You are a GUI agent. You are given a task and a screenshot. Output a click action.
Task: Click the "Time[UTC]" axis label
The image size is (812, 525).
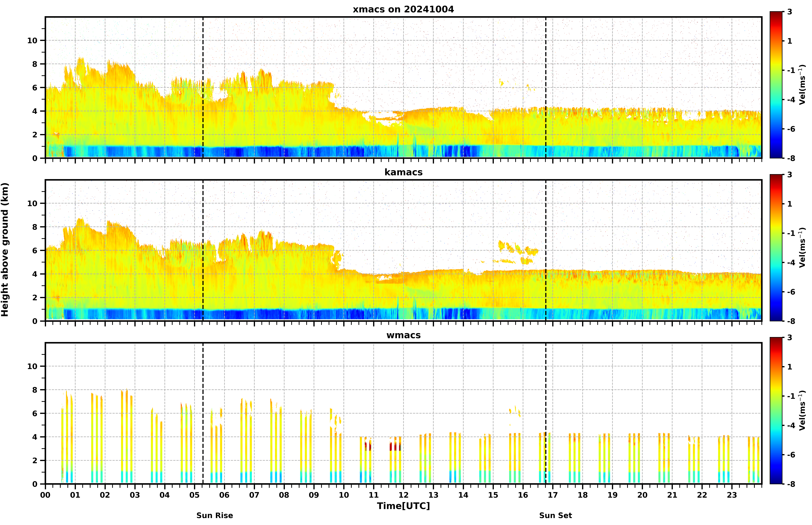403,506
